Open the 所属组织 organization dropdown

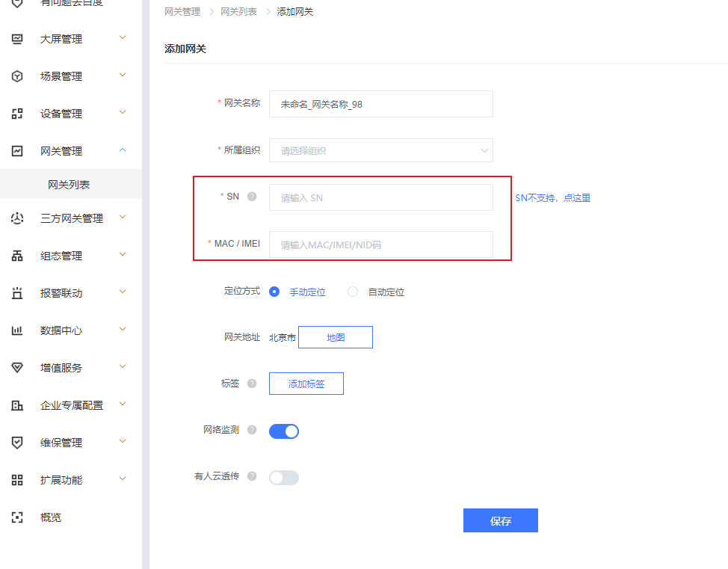[x=380, y=150]
